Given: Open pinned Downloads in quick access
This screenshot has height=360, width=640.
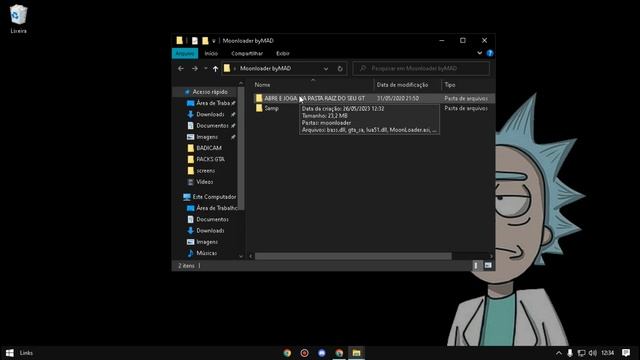Looking at the screenshot, I should pyautogui.click(x=211, y=115).
